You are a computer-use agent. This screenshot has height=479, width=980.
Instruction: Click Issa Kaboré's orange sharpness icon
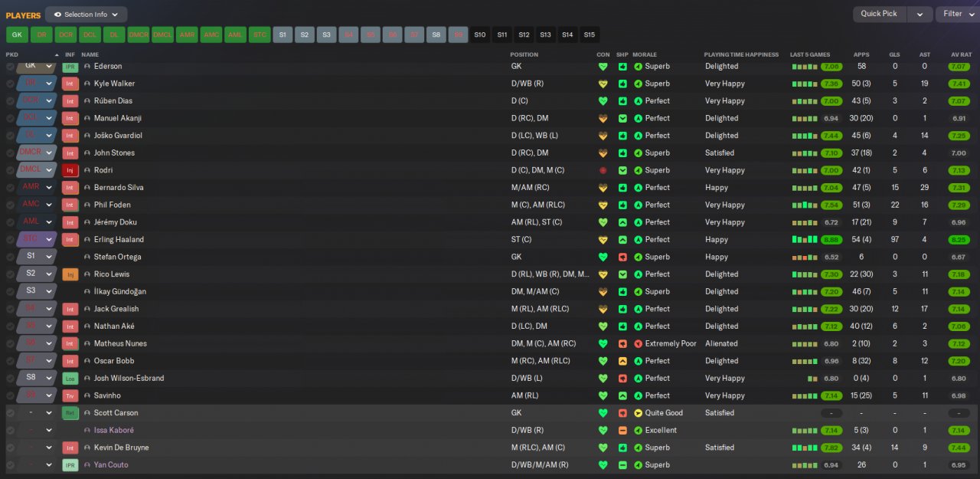[622, 430]
